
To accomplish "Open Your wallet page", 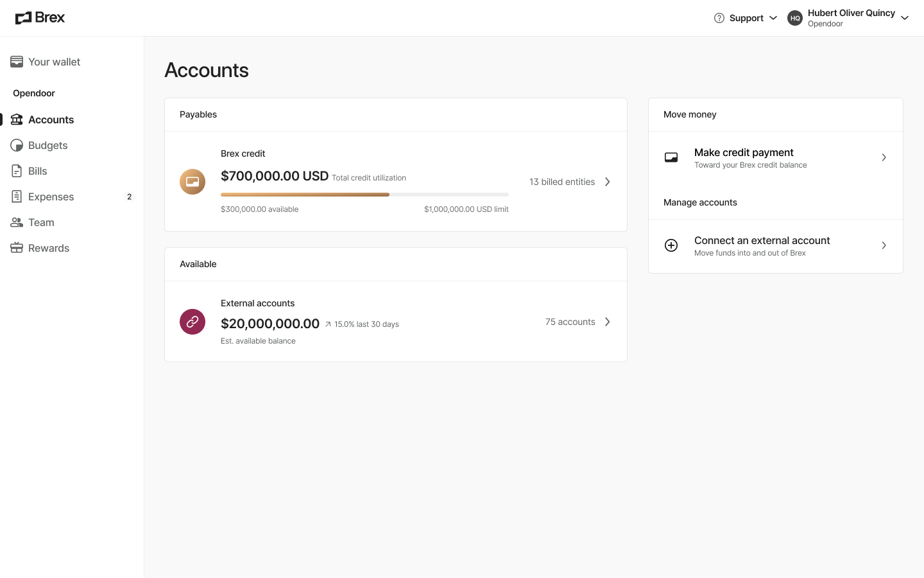I will click(x=54, y=62).
